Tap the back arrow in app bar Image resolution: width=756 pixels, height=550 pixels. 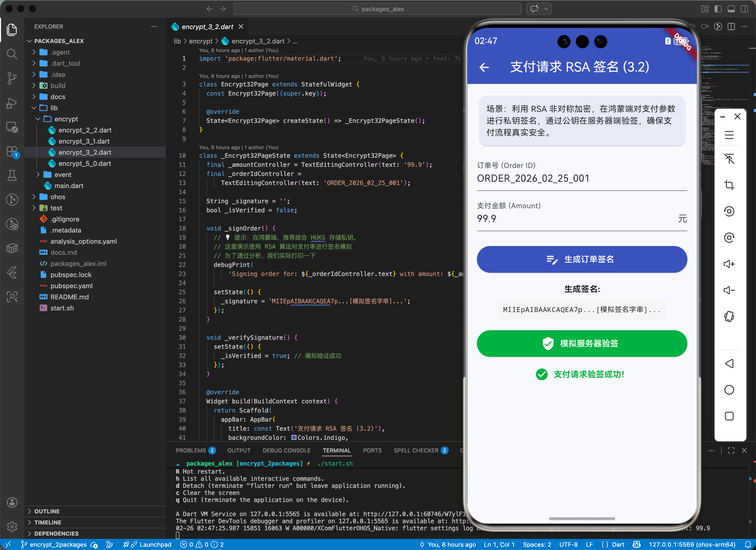click(484, 67)
